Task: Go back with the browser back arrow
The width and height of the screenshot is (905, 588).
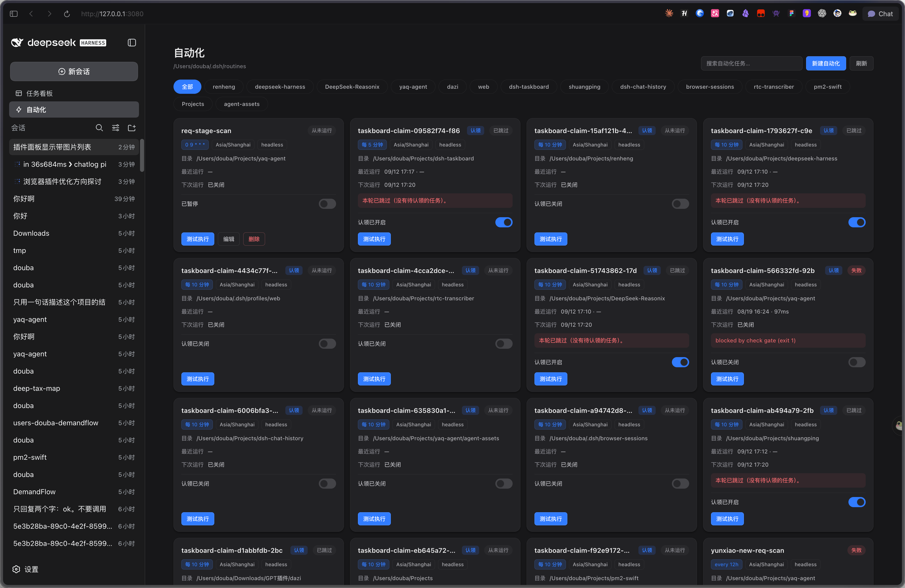Action: (31, 14)
